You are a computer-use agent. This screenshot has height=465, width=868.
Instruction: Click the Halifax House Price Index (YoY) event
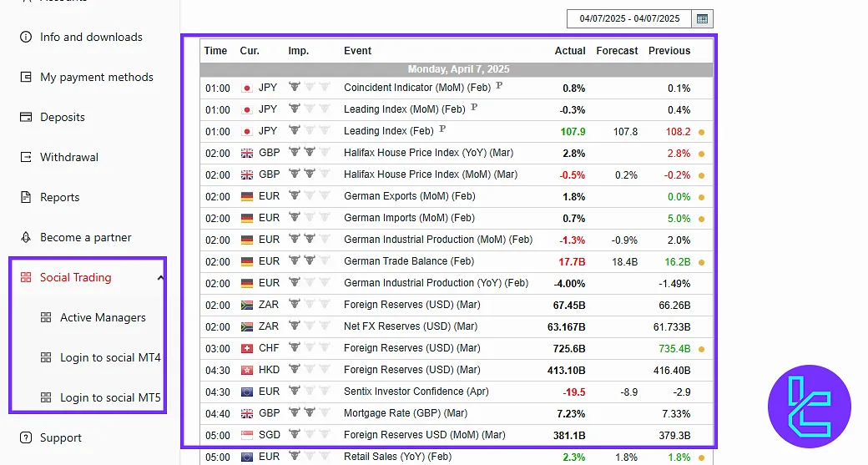(428, 153)
